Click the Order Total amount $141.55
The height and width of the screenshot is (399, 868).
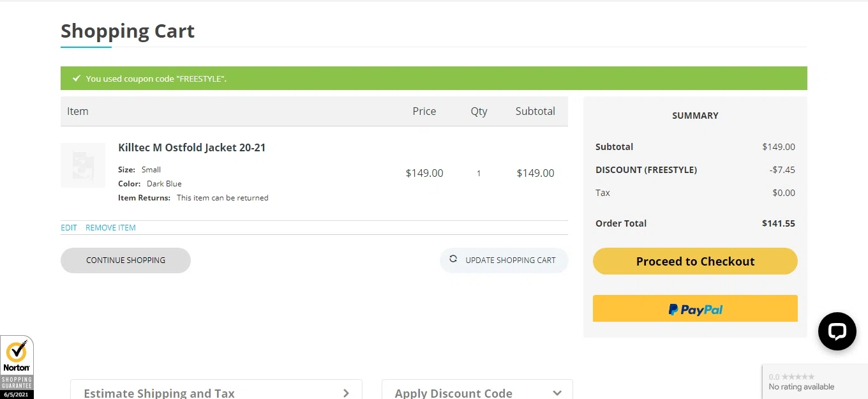(778, 223)
